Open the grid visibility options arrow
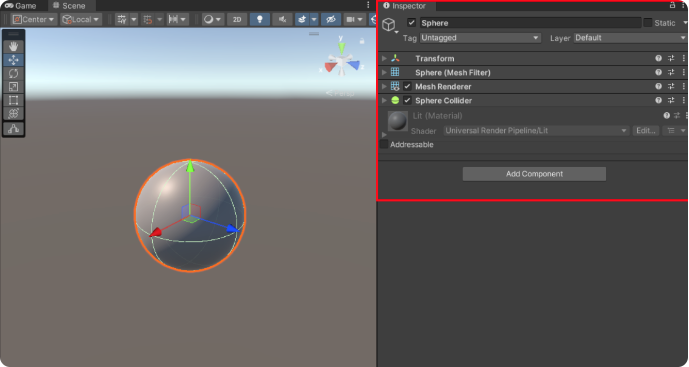 click(x=134, y=19)
